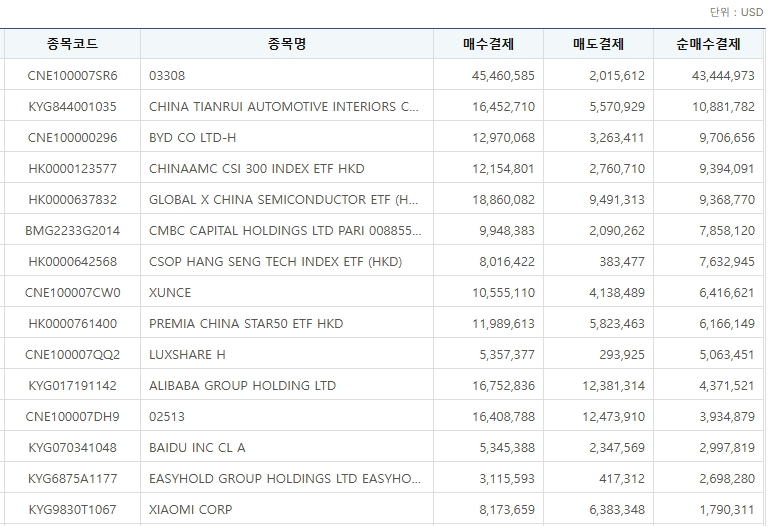Select BAIDU INC CL A name
The image size is (770, 526).
click(x=197, y=447)
